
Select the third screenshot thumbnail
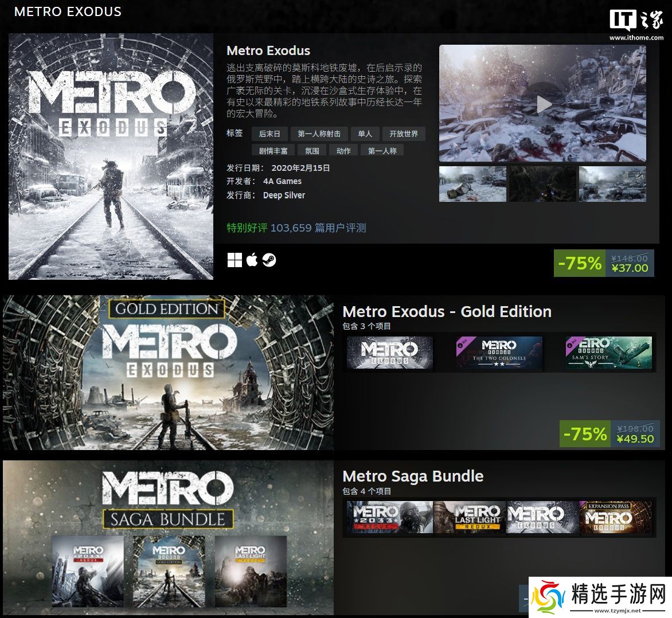tap(612, 184)
